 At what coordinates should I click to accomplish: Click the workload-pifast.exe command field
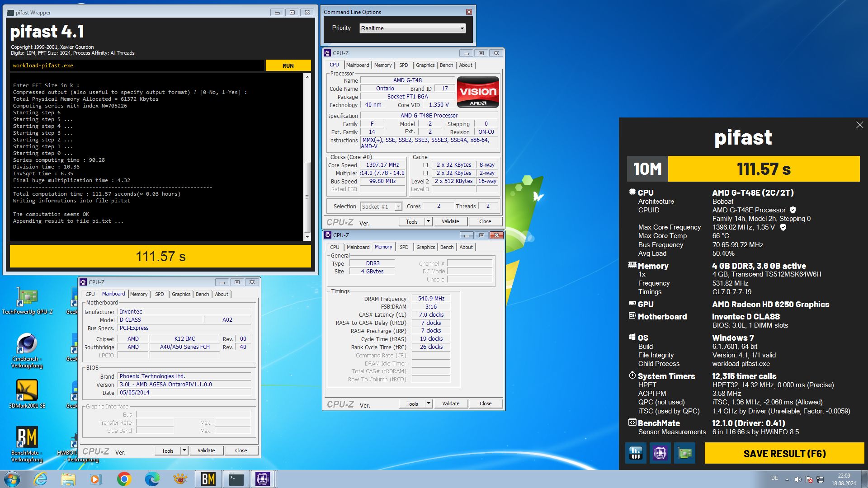[137, 66]
